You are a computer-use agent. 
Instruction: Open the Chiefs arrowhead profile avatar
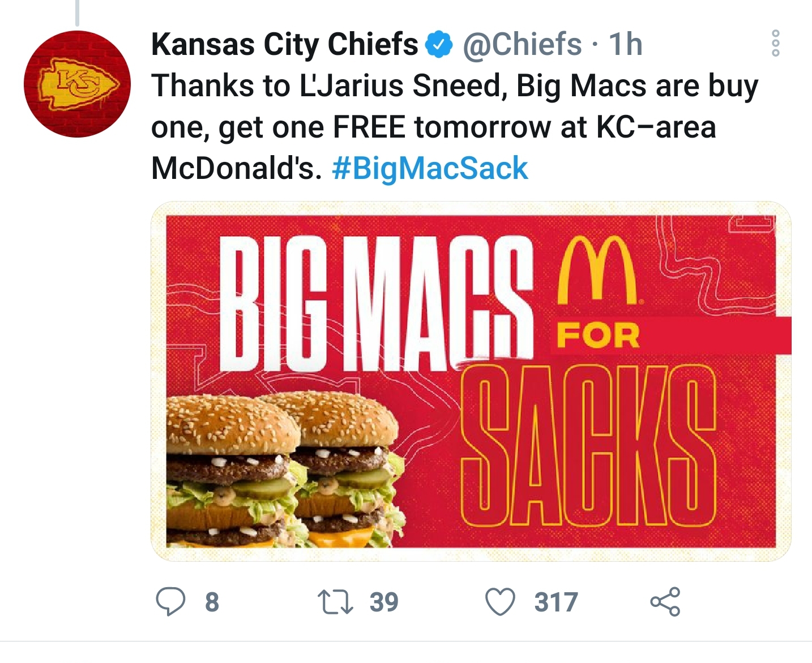pyautogui.click(x=78, y=84)
